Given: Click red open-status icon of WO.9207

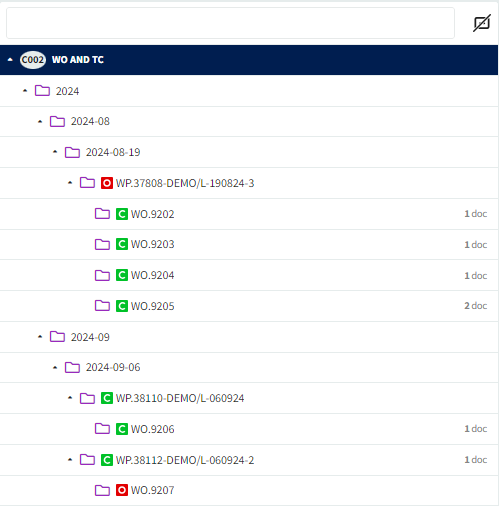Looking at the screenshot, I should [x=122, y=490].
